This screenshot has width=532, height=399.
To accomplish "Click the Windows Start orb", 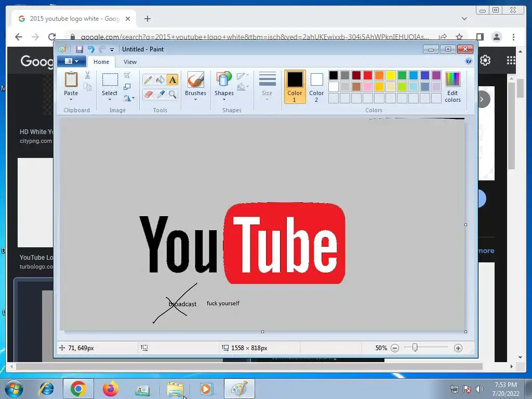I will pos(14,389).
